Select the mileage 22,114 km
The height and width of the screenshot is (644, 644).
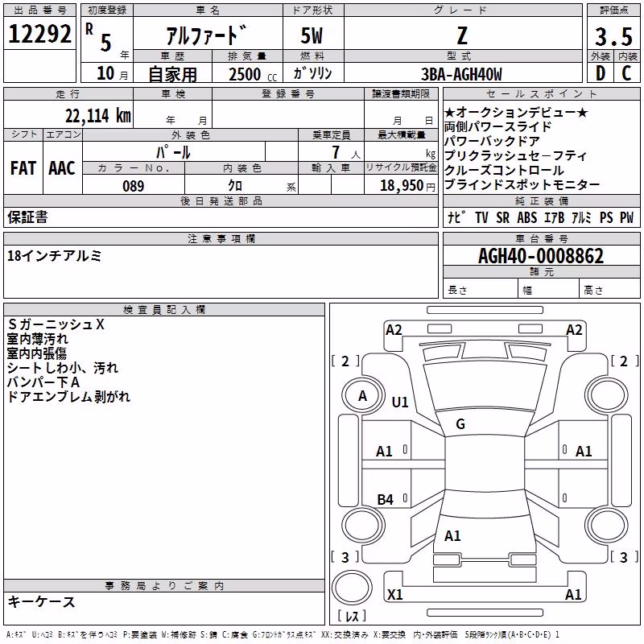[x=97, y=115]
